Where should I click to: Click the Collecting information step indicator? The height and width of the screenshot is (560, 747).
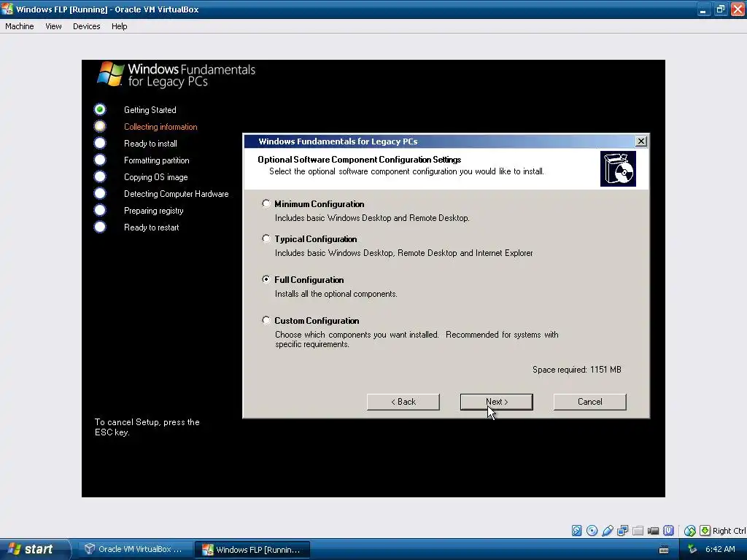[99, 126]
